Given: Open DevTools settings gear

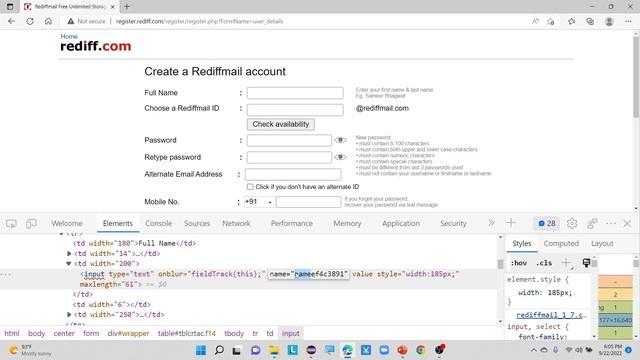Looking at the screenshot, I should [572, 223].
